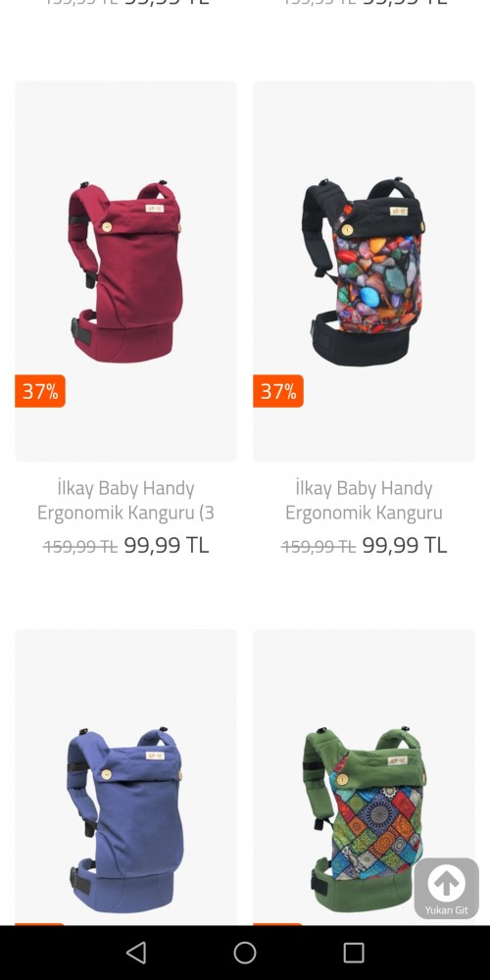Tap the Android home circle icon

[x=245, y=953]
